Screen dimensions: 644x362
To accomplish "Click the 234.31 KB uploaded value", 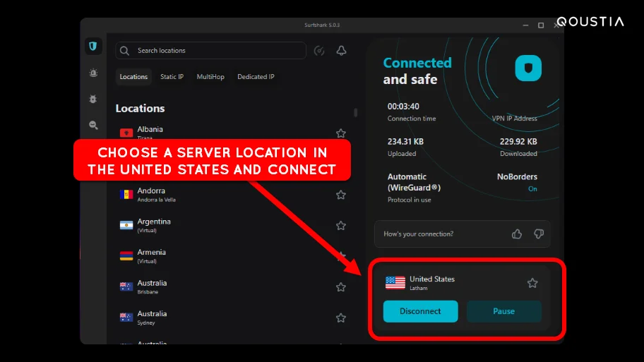I will point(405,142).
